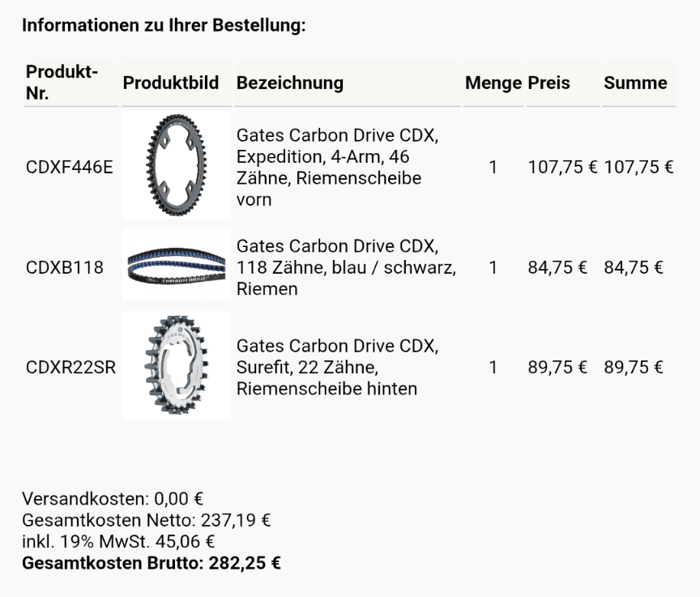Click the Versandkosten 0,00 € line
700x597 pixels.
[x=113, y=499]
